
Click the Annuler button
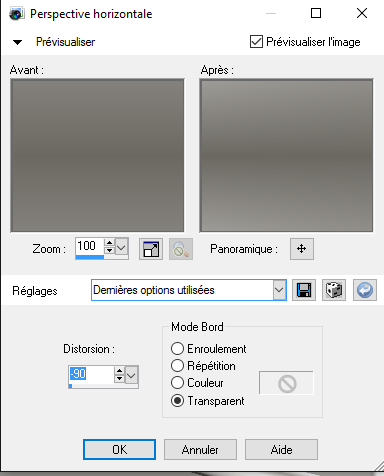tap(200, 450)
